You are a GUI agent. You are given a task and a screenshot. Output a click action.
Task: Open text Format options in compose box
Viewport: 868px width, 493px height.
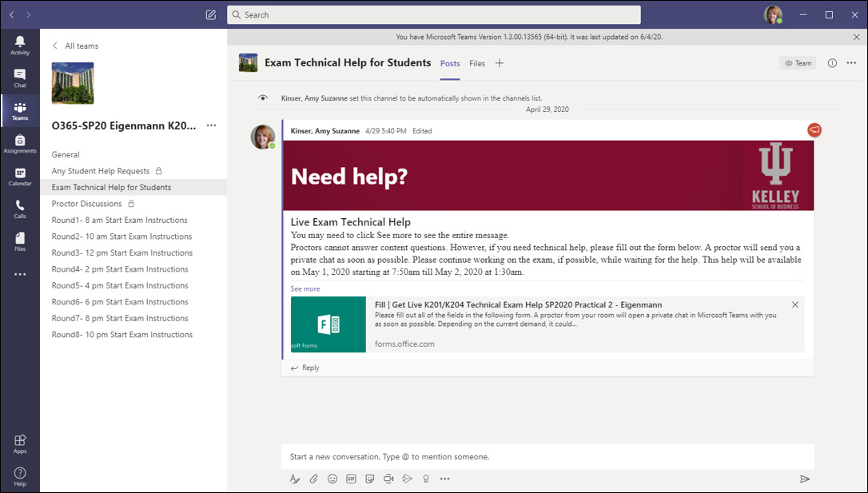[294, 479]
